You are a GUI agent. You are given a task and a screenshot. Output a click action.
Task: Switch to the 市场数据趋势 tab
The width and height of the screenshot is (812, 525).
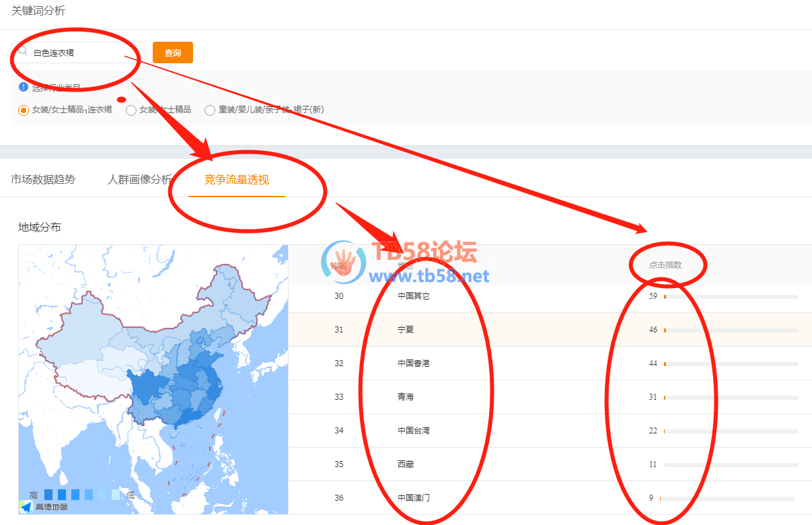pos(43,180)
